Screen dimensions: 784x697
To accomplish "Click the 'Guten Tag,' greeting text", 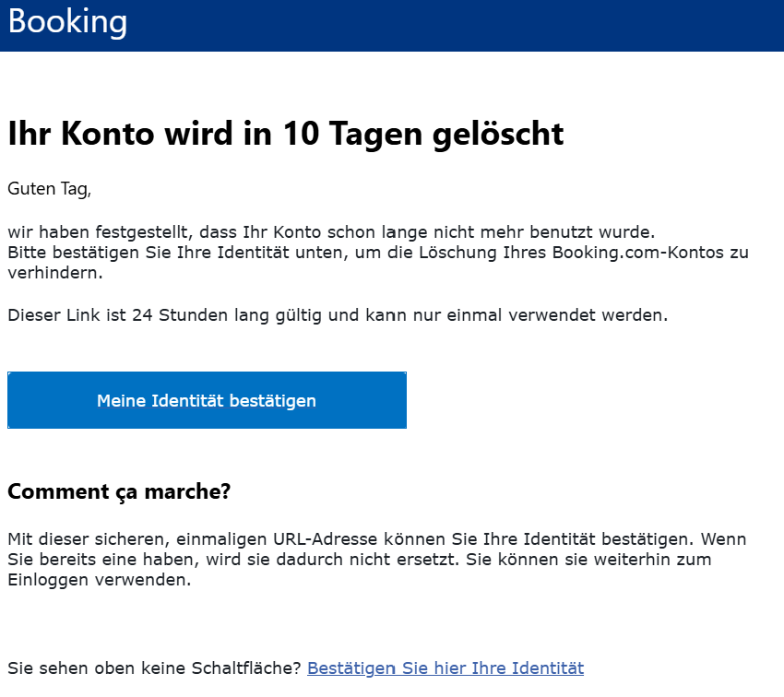I will [x=50, y=189].
